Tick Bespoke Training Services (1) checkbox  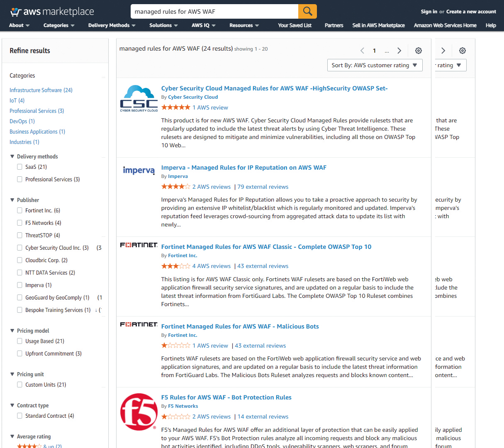19,310
